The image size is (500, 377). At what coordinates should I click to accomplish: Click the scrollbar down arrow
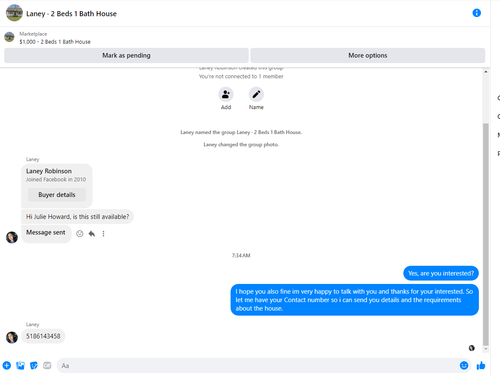coord(486,349)
